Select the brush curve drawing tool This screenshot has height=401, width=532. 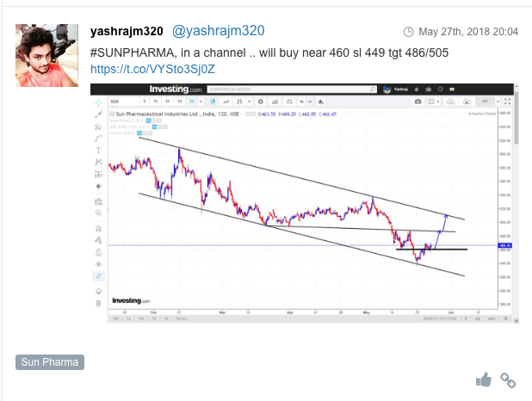pos(98,139)
